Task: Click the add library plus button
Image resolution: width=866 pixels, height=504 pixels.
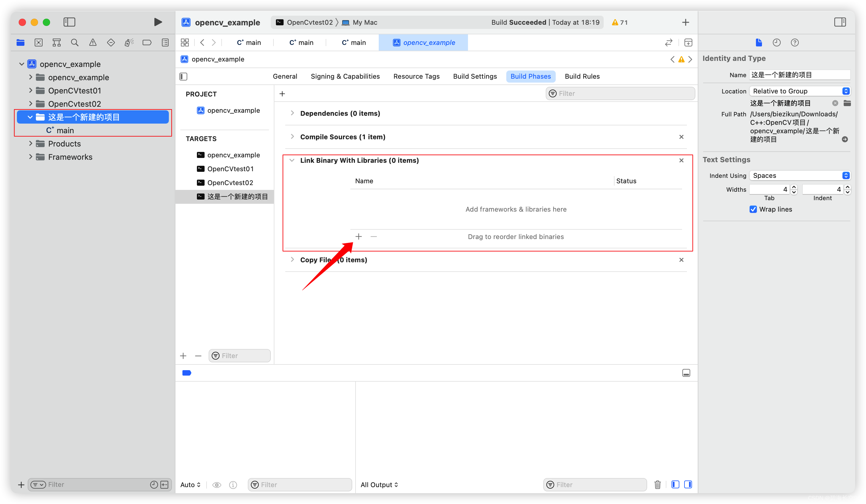Action: click(359, 236)
